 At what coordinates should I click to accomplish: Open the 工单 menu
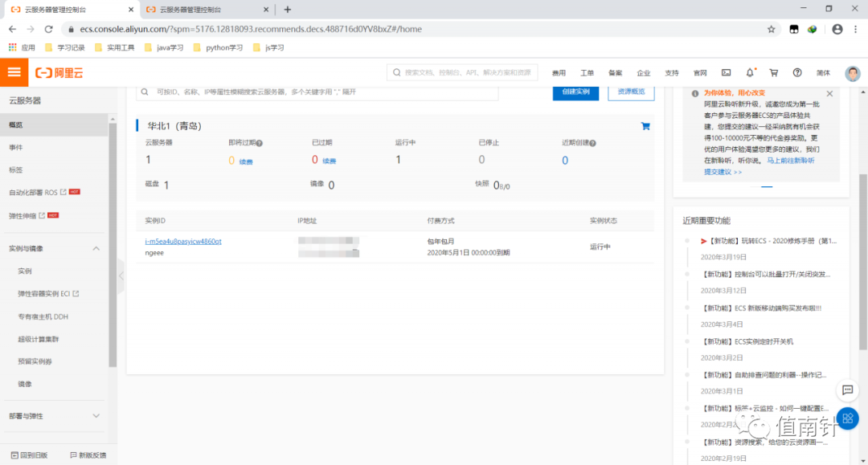coord(587,73)
